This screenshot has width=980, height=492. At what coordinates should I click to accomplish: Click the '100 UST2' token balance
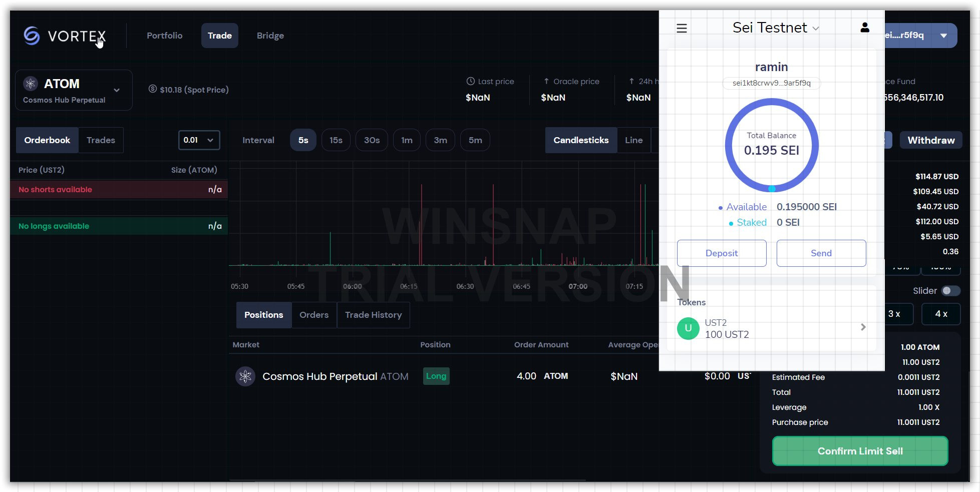point(727,334)
